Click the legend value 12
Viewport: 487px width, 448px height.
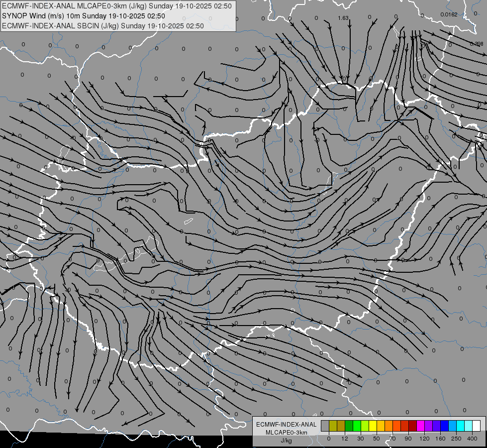coord(344,439)
